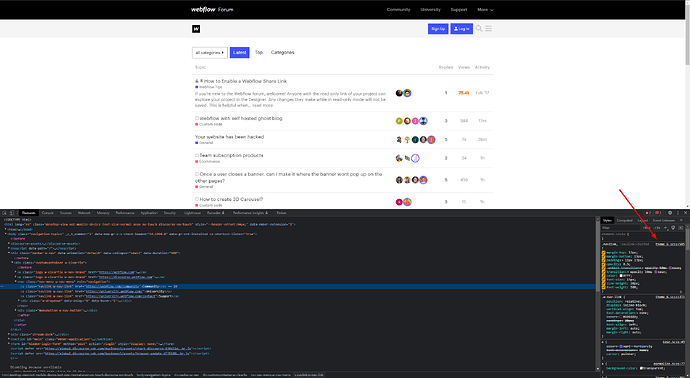Open the Event Listeners tab in styles pane
Image resolution: width=690 pixels, height=378 pixels.
pos(664,220)
